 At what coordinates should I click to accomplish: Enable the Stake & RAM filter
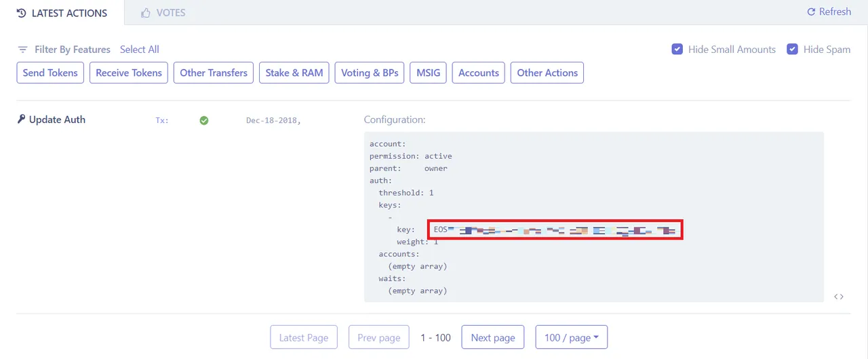[x=294, y=73]
